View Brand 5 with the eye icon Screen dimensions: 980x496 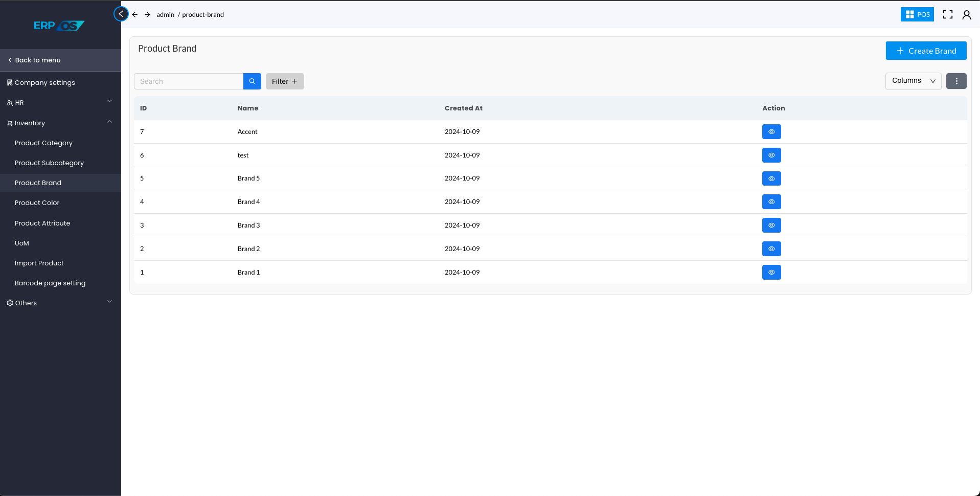point(771,178)
